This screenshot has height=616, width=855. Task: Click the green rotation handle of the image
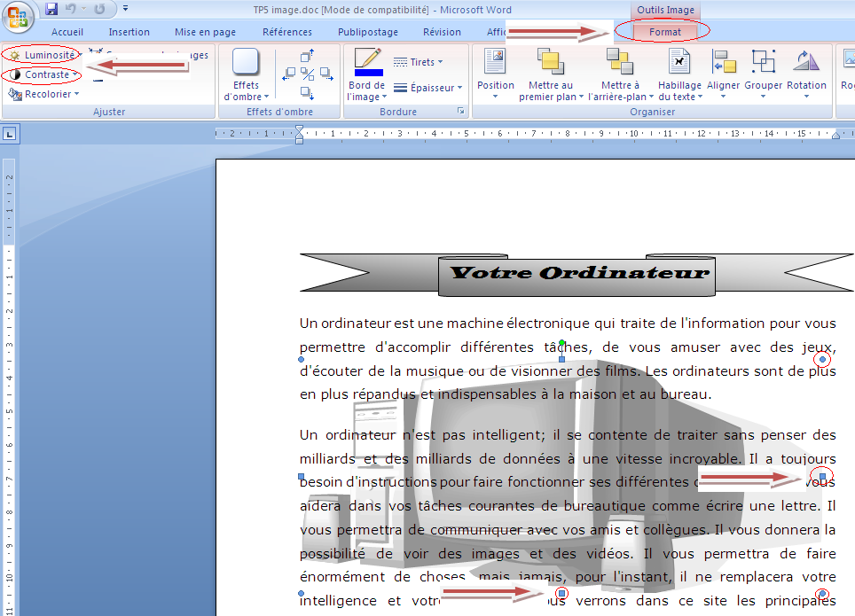[x=561, y=343]
